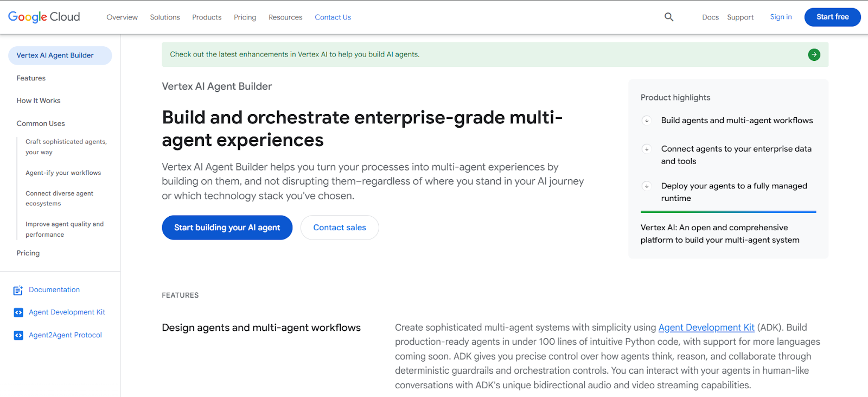Select Connect diverse agent ecosystems
Image resolution: width=868 pixels, height=397 pixels.
click(59, 198)
